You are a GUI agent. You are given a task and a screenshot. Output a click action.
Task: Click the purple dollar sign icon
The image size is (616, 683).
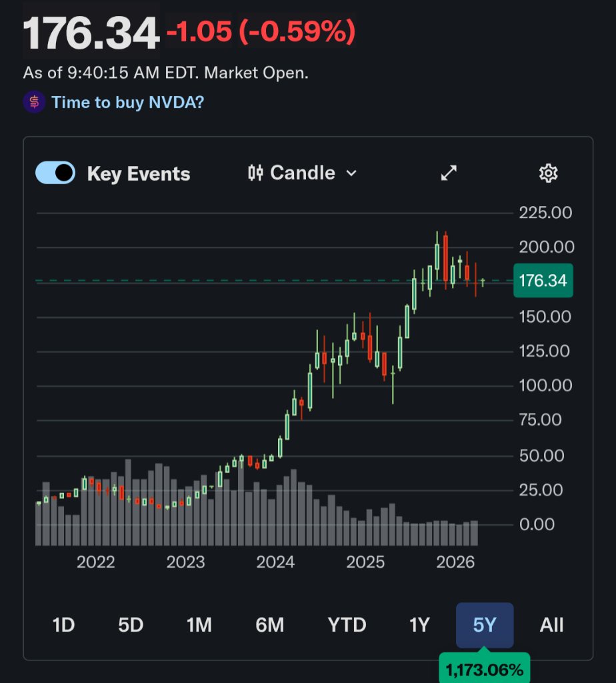pos(34,102)
